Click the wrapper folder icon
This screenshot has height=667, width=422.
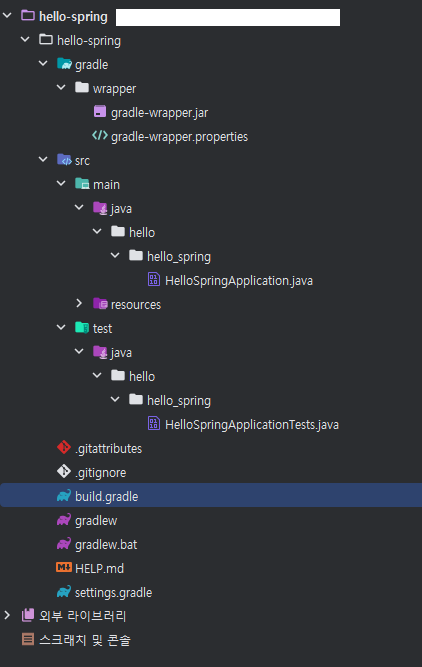[x=82, y=88]
